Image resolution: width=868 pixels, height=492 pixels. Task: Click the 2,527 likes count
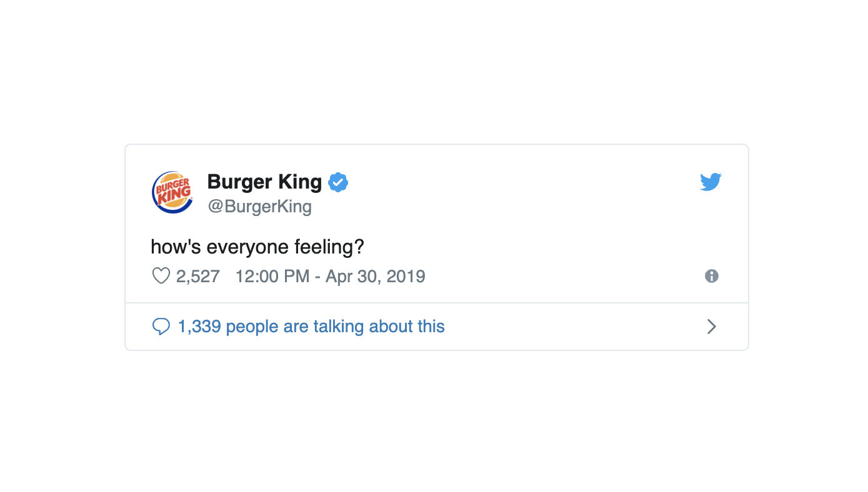tap(198, 277)
